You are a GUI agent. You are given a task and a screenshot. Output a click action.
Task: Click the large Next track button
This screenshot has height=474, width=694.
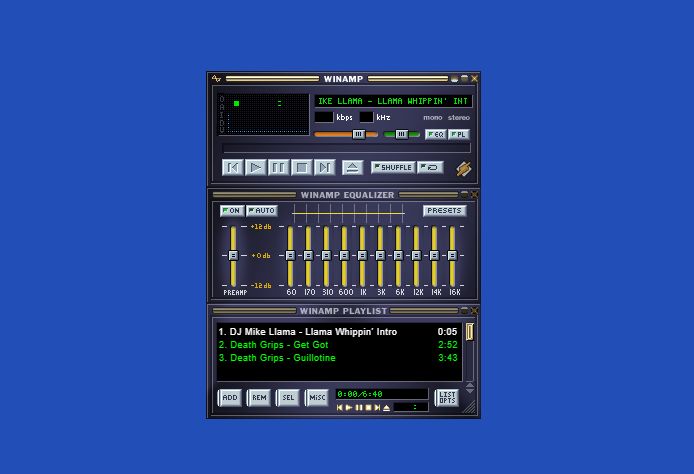(x=324, y=168)
